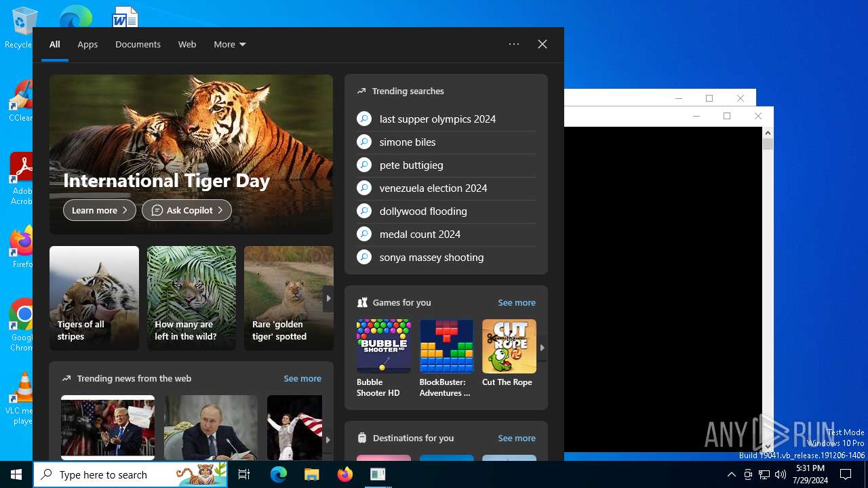
Task: Show next trending news with arrow
Action: pyautogui.click(x=328, y=439)
